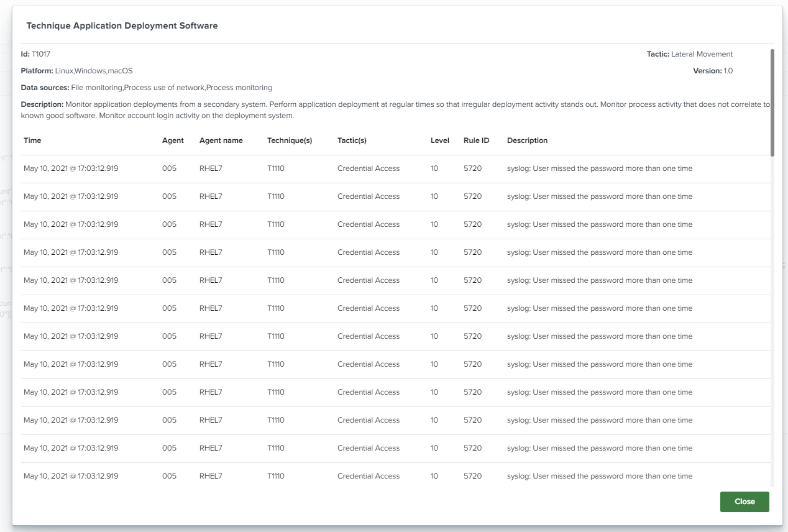The image size is (788, 532).
Task: Select the first May 10, 2021 alert row
Action: 71,168
